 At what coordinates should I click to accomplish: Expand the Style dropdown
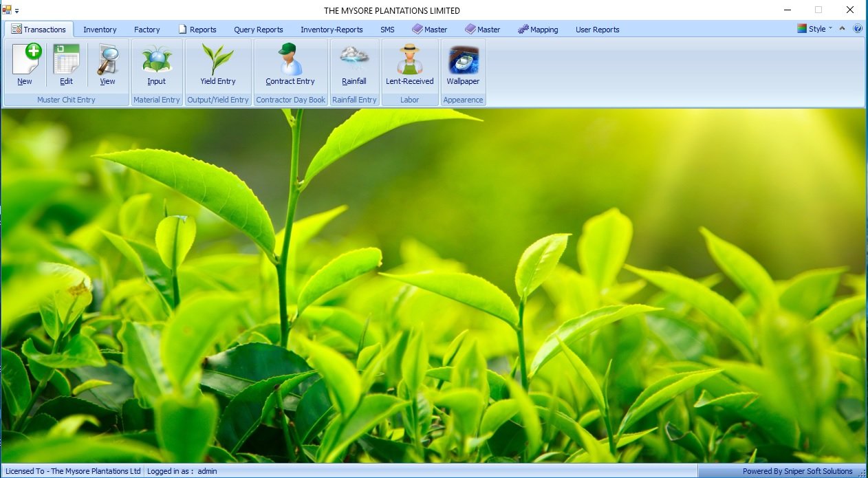[x=814, y=29]
